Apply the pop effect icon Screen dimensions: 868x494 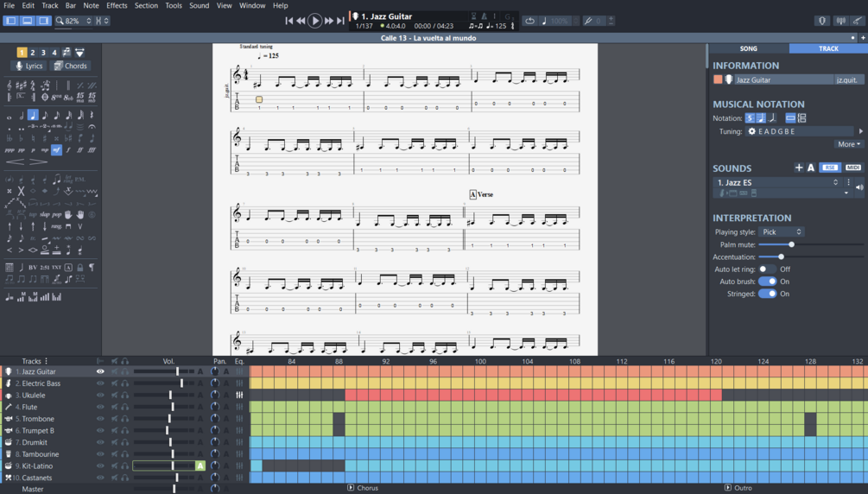[56, 214]
